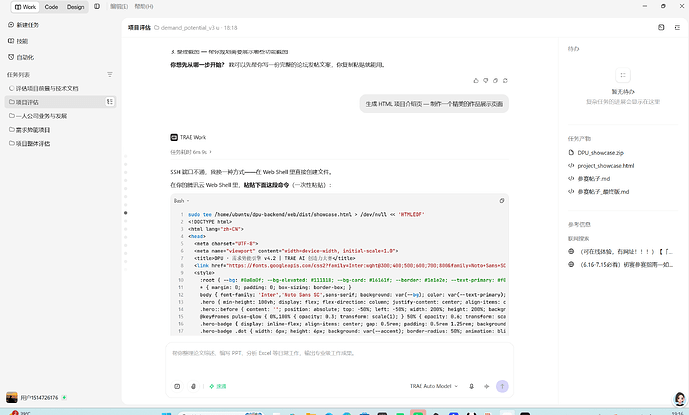Open the Windows Start button on taskbar
The height and width of the screenshot is (415, 689).
coord(167,413)
